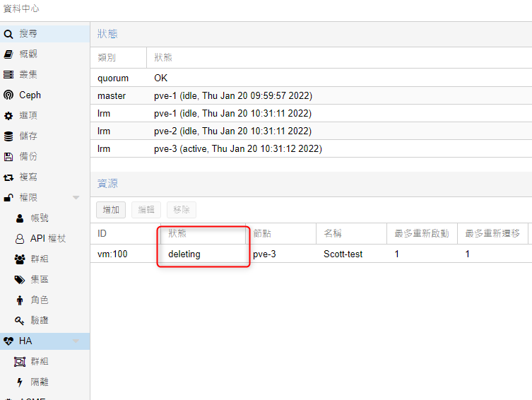Click the Ceph logo icon
The width and height of the screenshot is (532, 400).
pos(8,95)
